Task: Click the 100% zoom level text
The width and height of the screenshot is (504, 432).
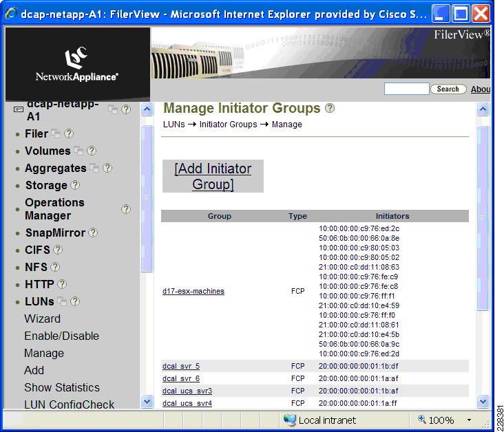Action: click(x=441, y=420)
